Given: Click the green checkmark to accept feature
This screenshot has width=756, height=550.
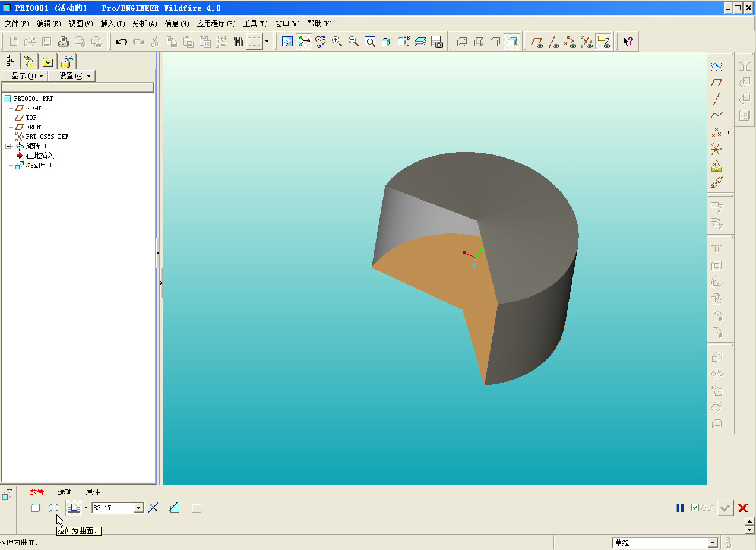Looking at the screenshot, I should [725, 508].
